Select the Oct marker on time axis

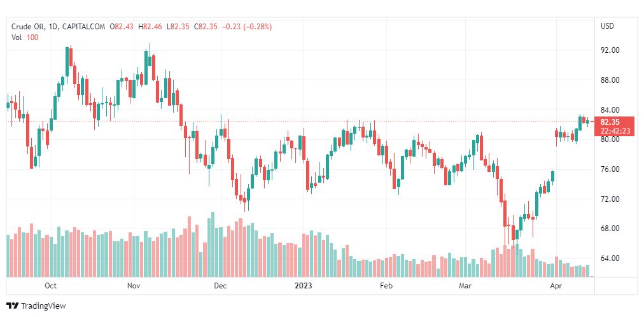click(x=52, y=286)
